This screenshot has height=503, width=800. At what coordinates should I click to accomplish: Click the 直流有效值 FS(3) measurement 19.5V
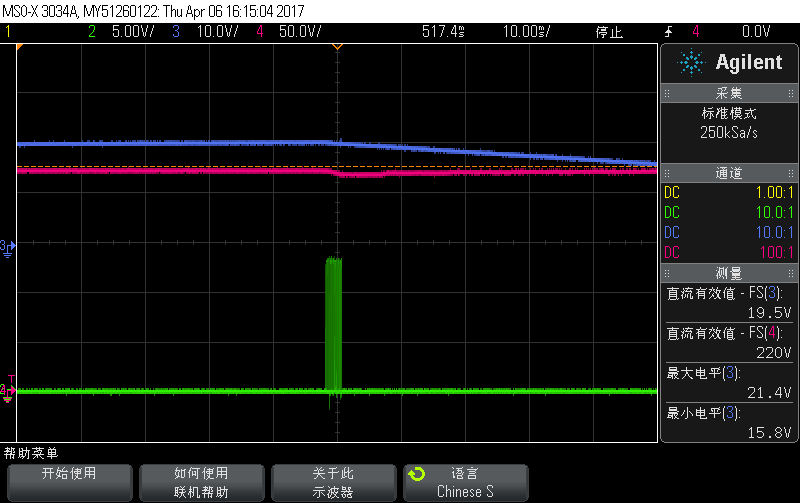coord(729,302)
